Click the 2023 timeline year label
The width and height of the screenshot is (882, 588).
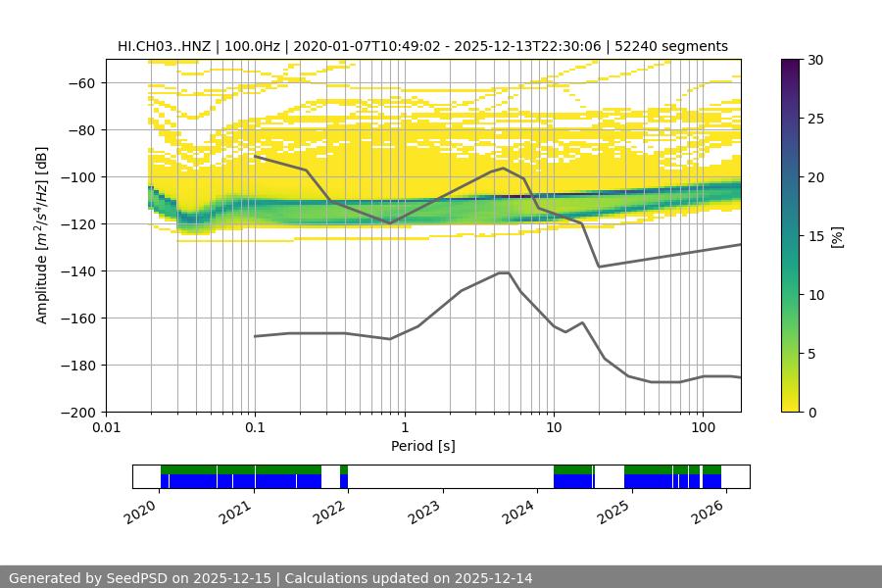coord(426,511)
